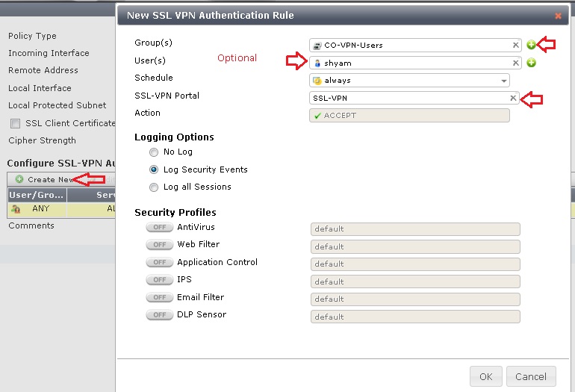575x392 pixels.
Task: Open the Group(s) field with CO-VPN-Users
Action: point(410,45)
